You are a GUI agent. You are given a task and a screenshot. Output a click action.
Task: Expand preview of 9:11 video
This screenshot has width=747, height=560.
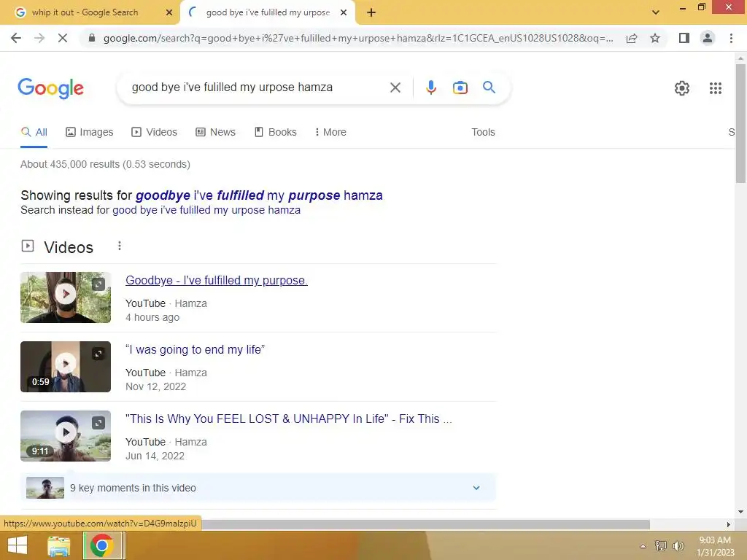(98, 423)
